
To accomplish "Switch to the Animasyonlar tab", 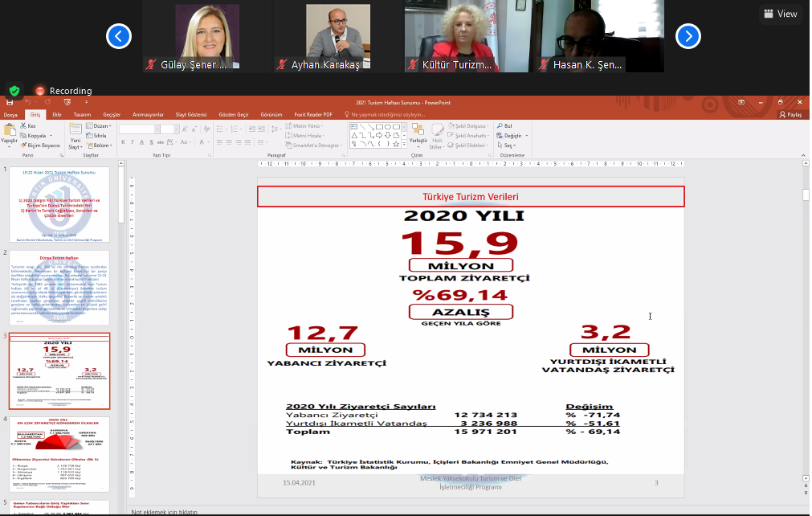I will point(148,115).
